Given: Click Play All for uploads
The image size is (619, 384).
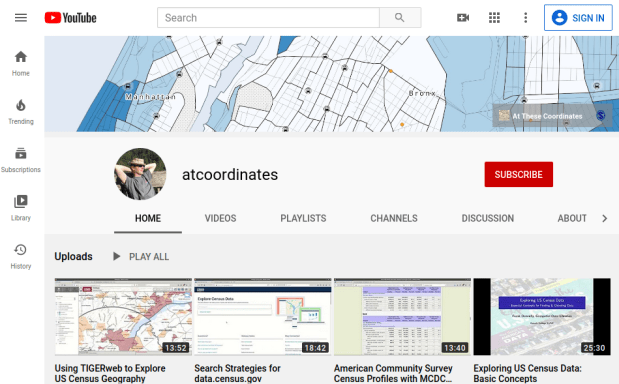Looking at the screenshot, I should [141, 257].
